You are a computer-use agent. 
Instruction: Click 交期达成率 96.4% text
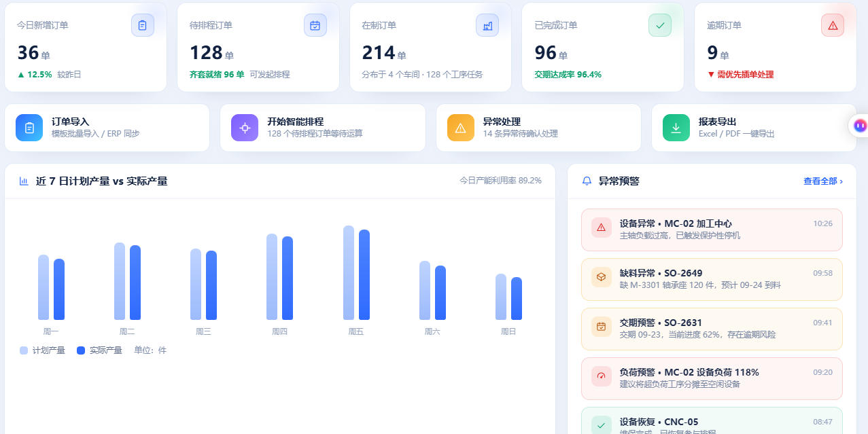coord(568,75)
